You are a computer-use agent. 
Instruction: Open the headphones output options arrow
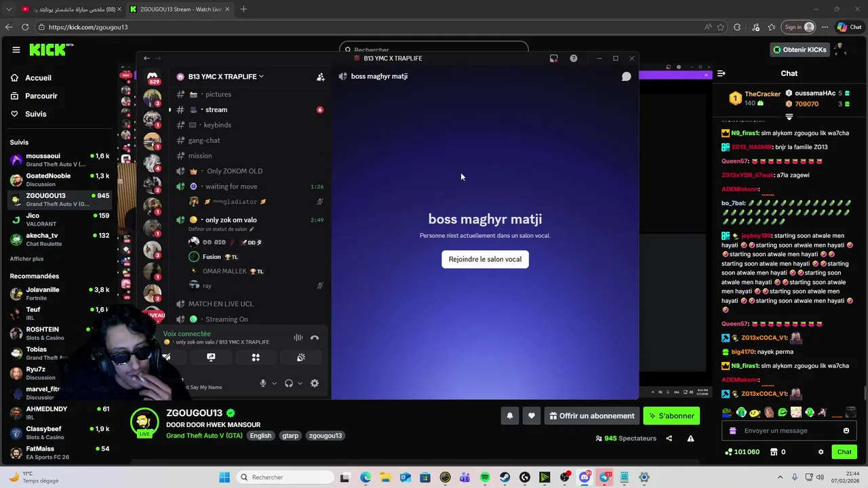point(300,383)
